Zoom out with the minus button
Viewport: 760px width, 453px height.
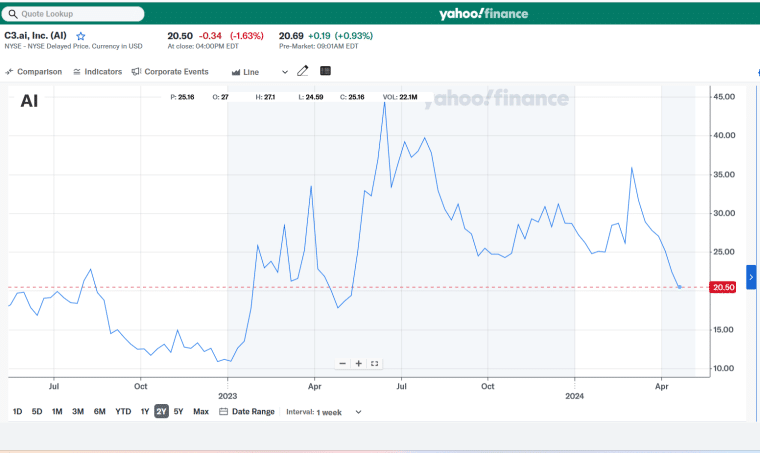tap(343, 363)
